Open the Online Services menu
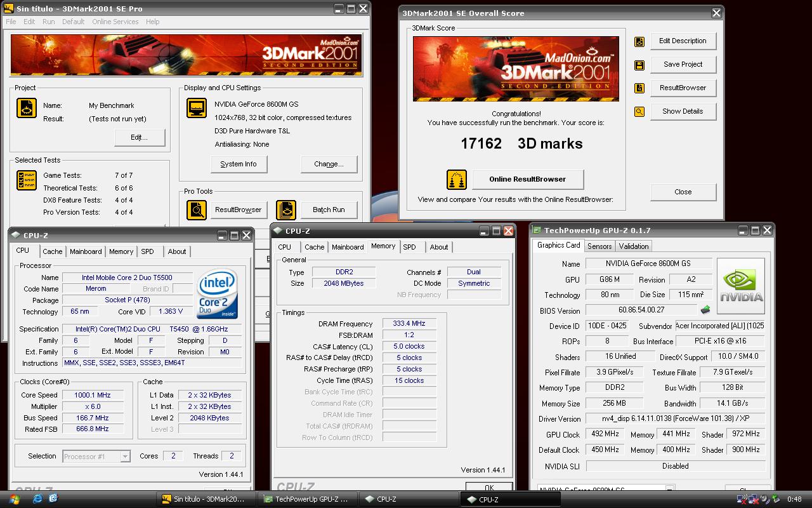 click(115, 22)
